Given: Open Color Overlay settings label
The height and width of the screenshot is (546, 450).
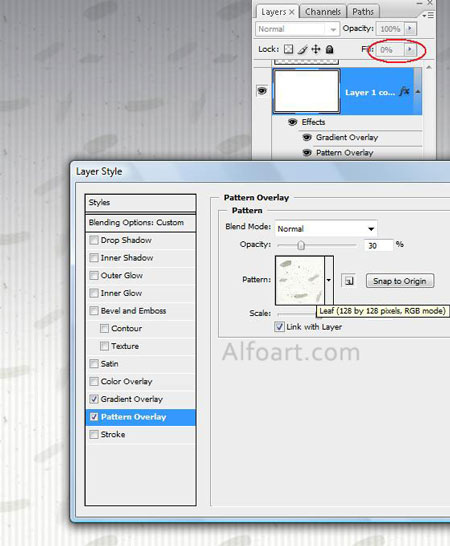Looking at the screenshot, I should tap(126, 382).
